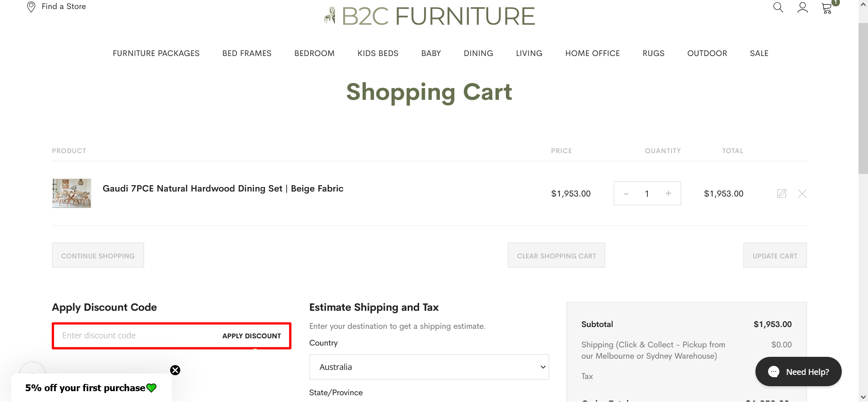Open Baby menu
This screenshot has height=402, width=868.
[x=431, y=53]
